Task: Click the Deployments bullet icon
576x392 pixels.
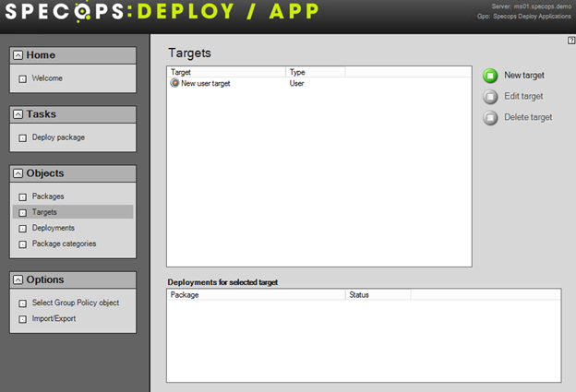Action: 23,229
